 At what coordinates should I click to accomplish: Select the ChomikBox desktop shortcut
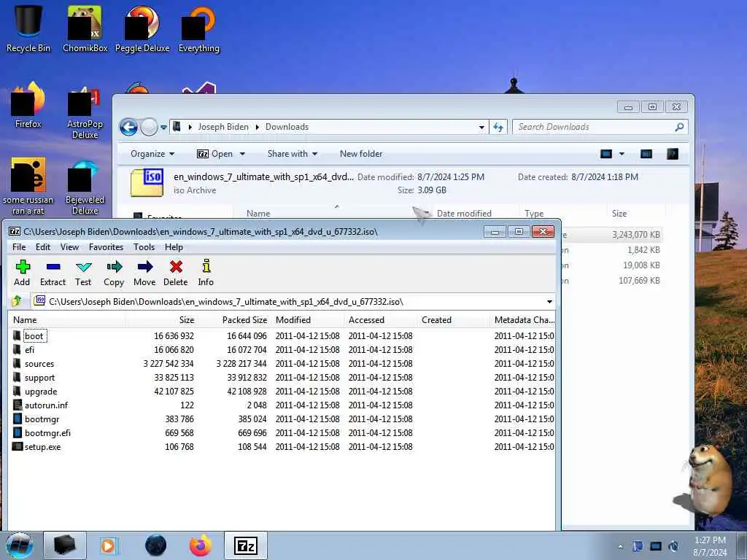(85, 28)
